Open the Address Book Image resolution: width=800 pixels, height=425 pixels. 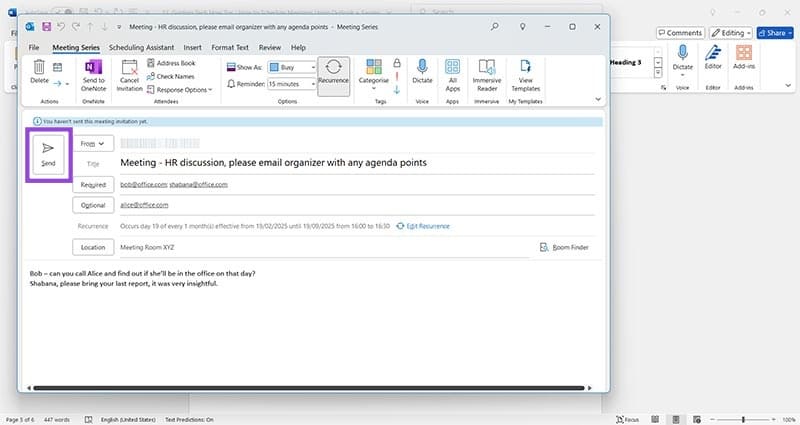click(171, 63)
